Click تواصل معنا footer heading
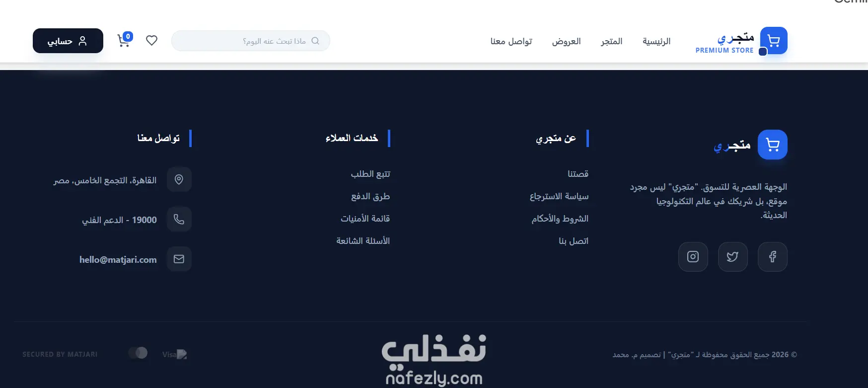The height and width of the screenshot is (388, 868). [x=159, y=138]
